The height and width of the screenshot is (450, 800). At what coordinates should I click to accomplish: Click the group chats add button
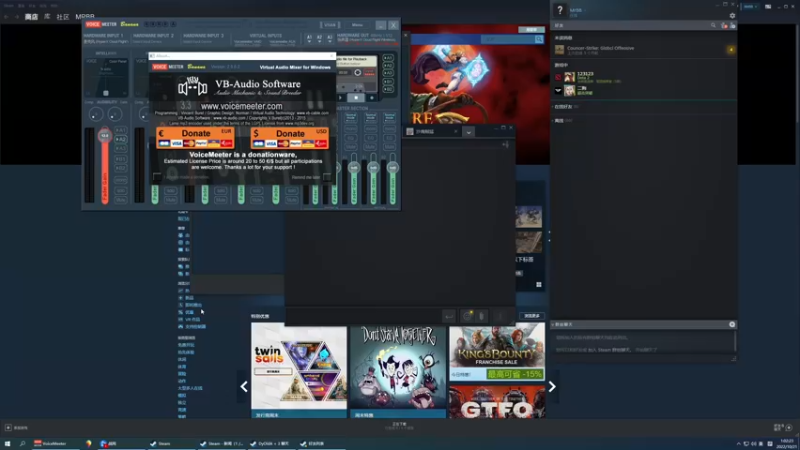(x=732, y=324)
